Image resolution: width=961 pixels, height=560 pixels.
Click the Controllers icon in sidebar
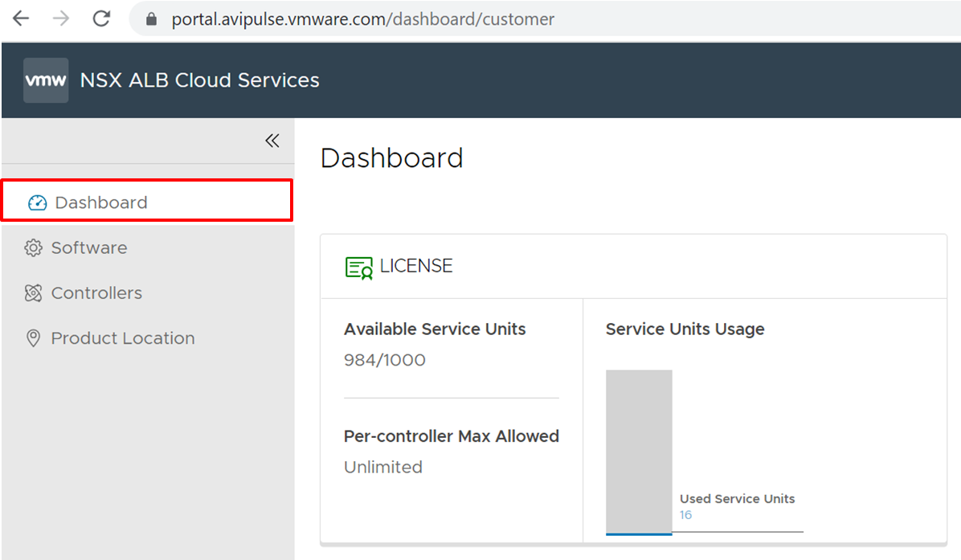pyautogui.click(x=33, y=293)
